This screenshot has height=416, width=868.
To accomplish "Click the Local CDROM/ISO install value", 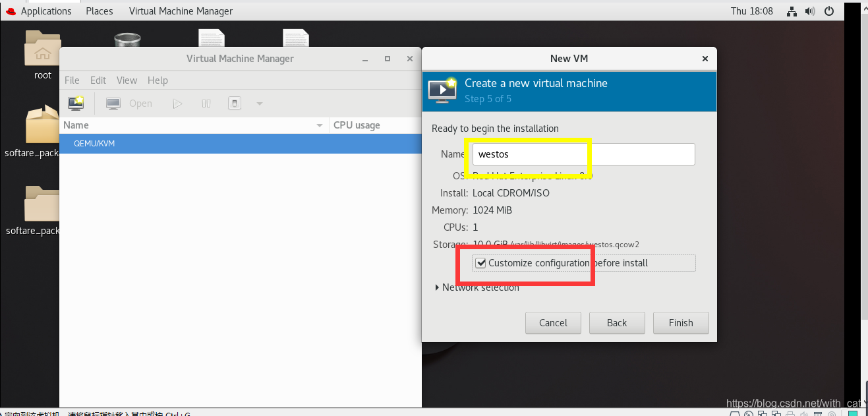I will (511, 193).
